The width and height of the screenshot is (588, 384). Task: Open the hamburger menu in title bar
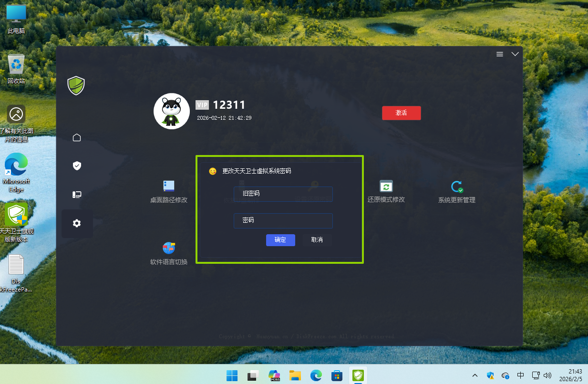[x=500, y=54]
